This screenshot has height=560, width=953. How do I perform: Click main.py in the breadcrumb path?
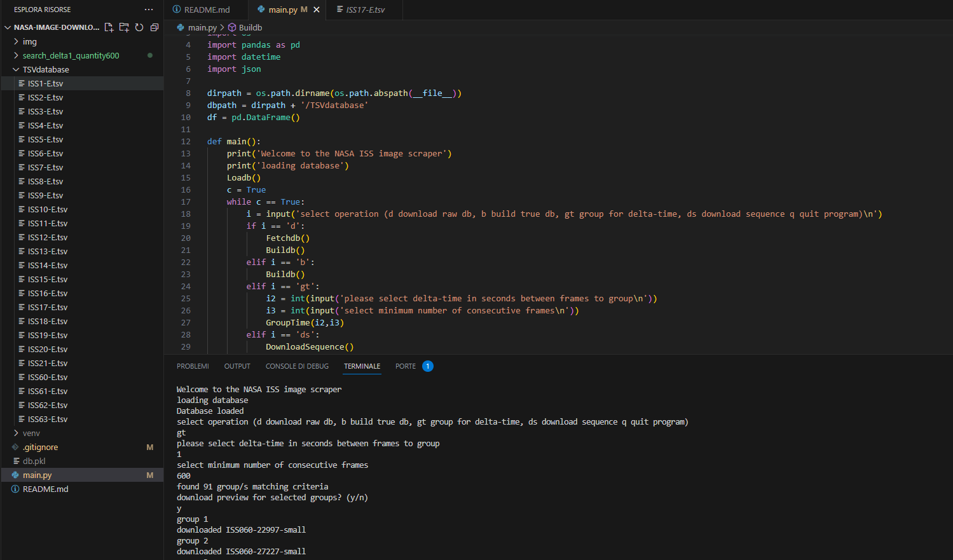[202, 27]
